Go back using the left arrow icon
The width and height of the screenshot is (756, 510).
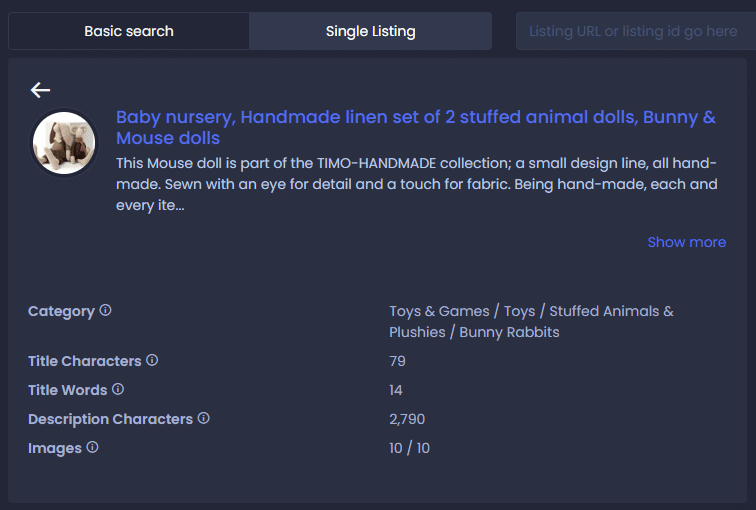(x=40, y=90)
